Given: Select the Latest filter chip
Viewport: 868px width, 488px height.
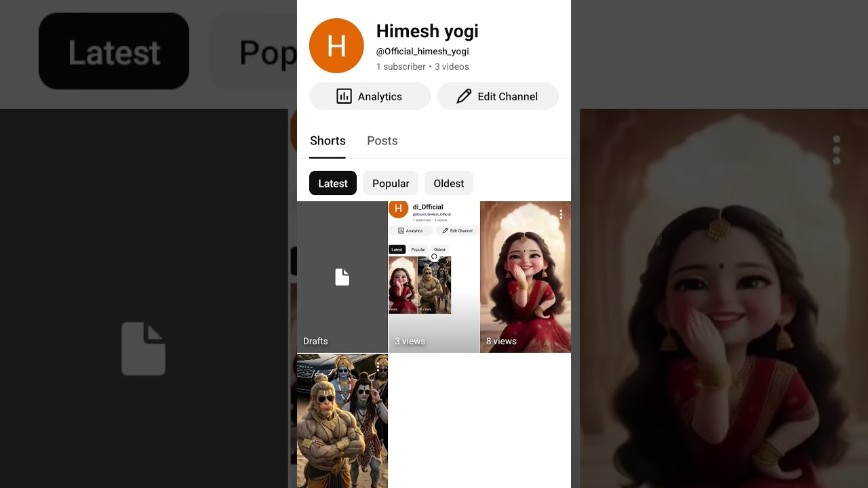Looking at the screenshot, I should pos(333,183).
